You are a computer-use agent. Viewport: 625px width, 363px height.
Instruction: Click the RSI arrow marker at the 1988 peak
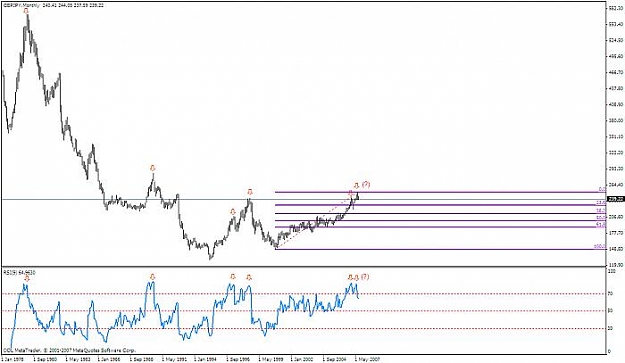pos(152,277)
